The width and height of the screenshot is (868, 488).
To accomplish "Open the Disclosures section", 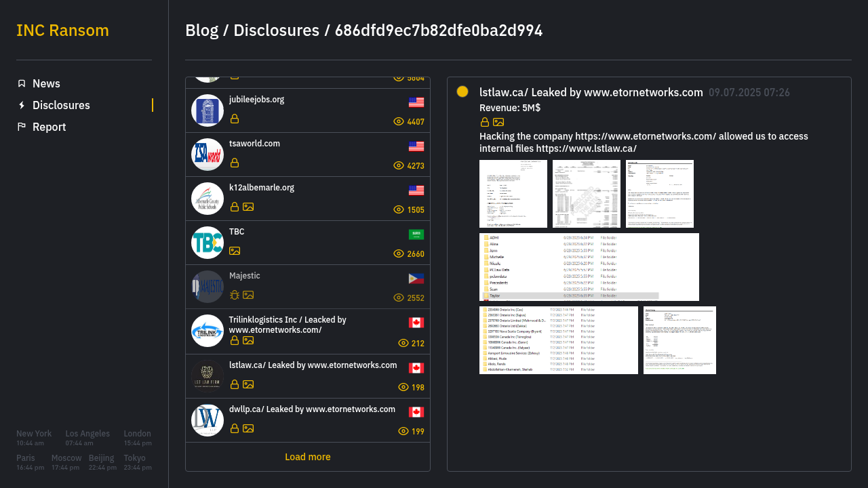I will (x=61, y=105).
